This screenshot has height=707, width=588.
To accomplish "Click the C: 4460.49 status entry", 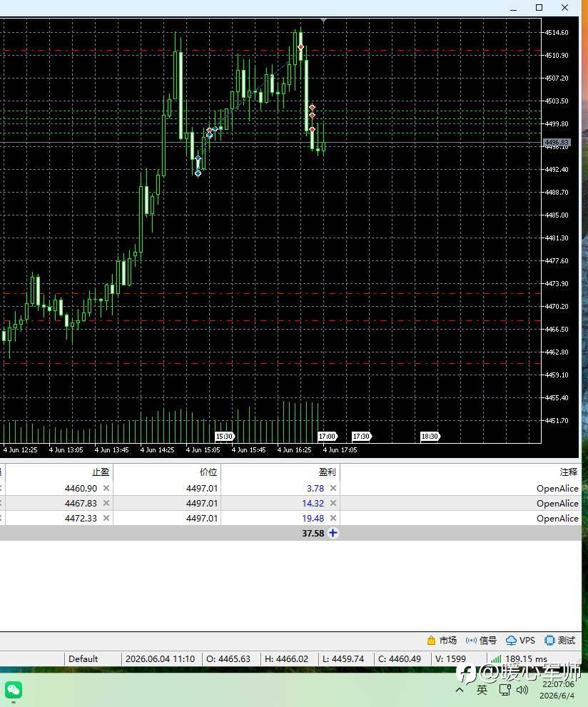I will tap(399, 658).
